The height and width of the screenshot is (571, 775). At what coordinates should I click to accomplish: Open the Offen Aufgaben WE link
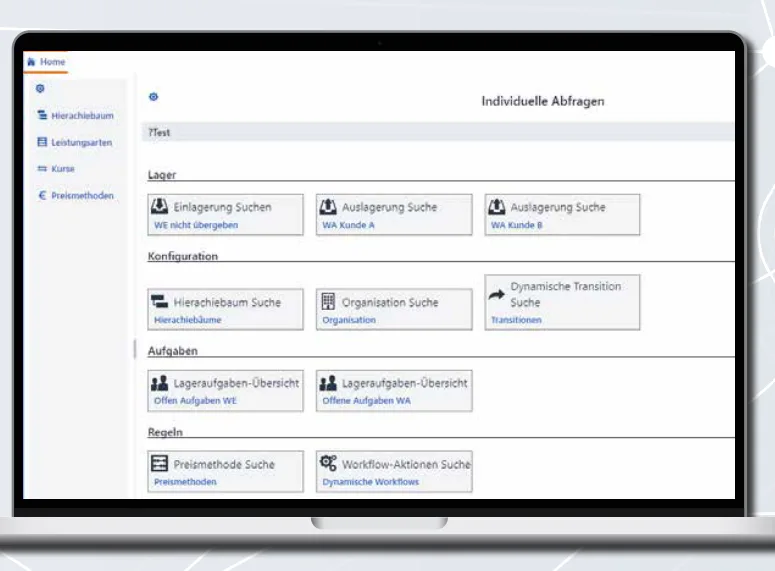pos(195,400)
